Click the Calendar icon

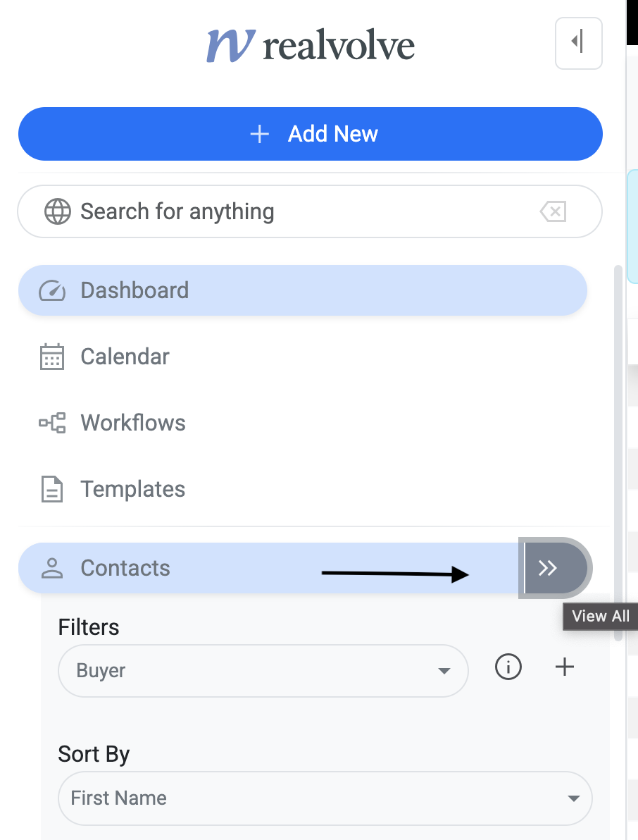52,357
